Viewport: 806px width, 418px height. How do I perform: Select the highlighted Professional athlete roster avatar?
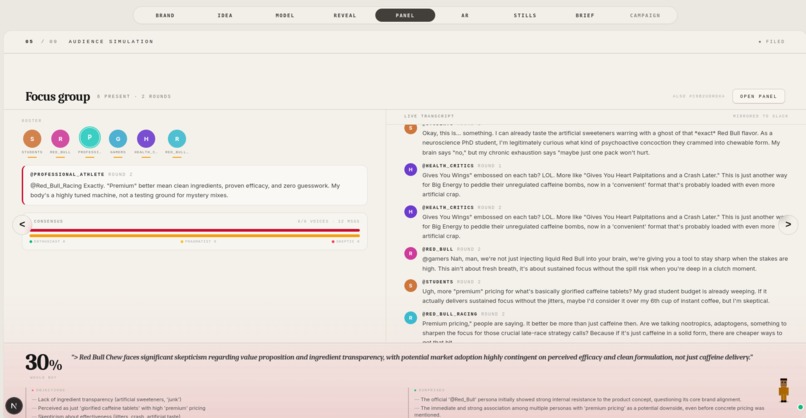[x=89, y=138]
